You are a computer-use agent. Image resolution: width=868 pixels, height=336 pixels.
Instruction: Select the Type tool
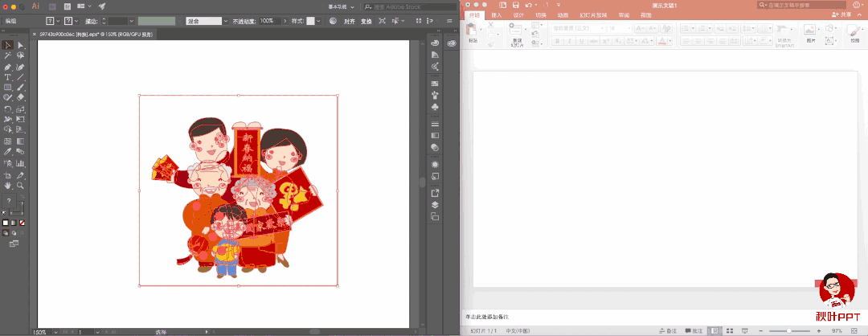point(8,77)
